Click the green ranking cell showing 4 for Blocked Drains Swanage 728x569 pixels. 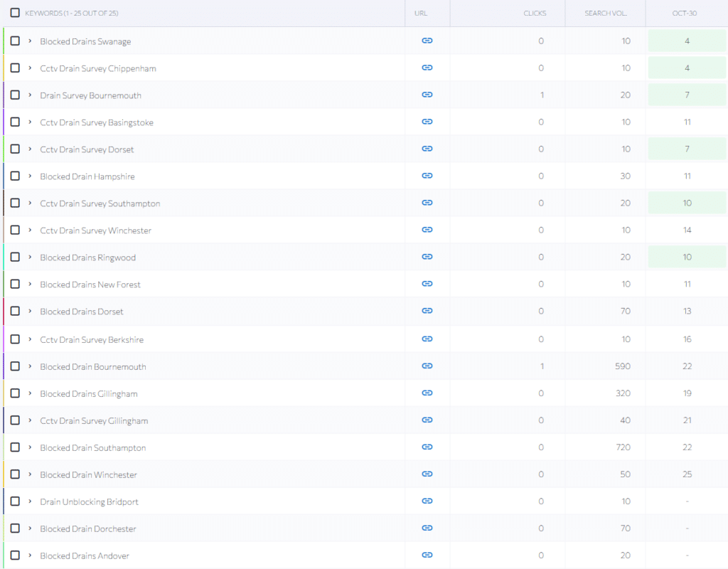[x=687, y=41]
